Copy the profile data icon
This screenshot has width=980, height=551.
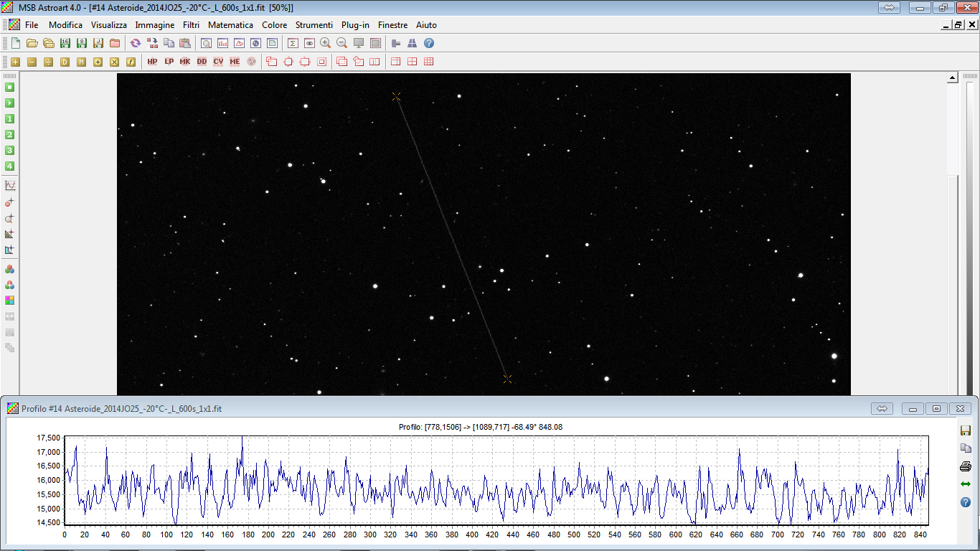966,448
